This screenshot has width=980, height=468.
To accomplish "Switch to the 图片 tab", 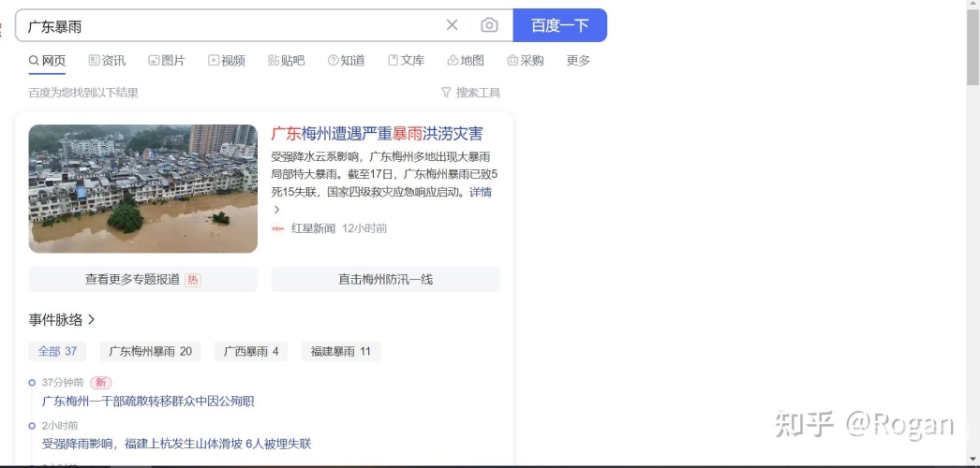I will click(167, 61).
